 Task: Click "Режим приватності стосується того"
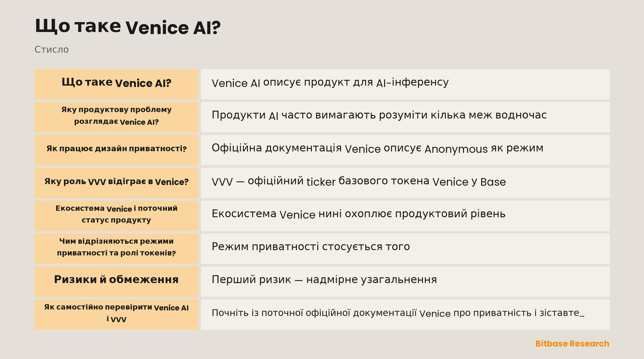[310, 247]
